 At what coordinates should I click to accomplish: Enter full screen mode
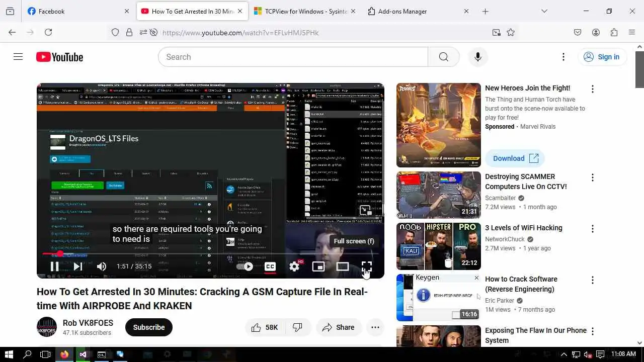tap(366, 266)
